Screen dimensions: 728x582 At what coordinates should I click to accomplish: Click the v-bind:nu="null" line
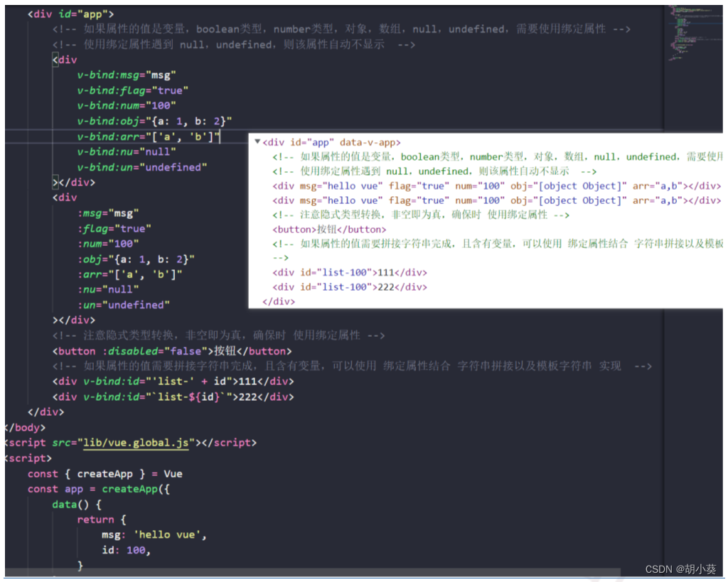tap(127, 152)
